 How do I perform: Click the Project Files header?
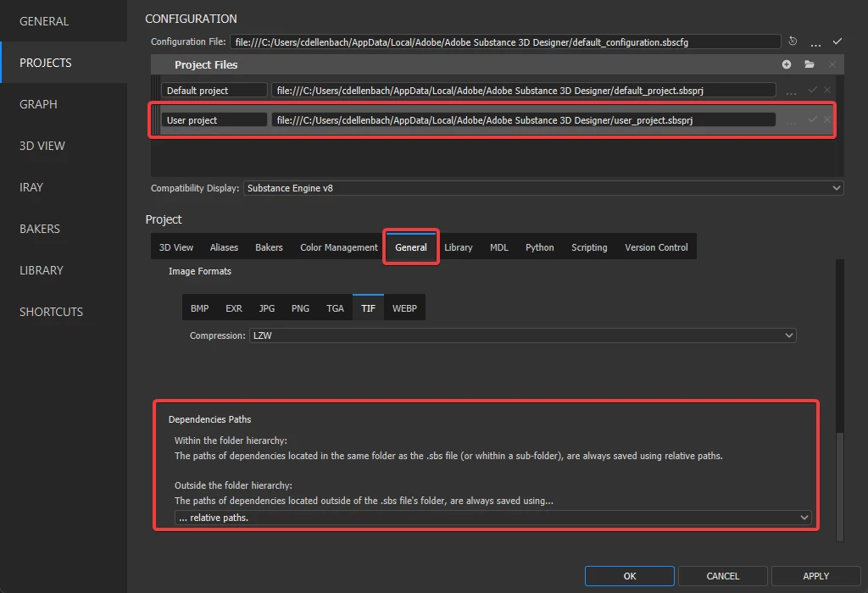coord(206,64)
